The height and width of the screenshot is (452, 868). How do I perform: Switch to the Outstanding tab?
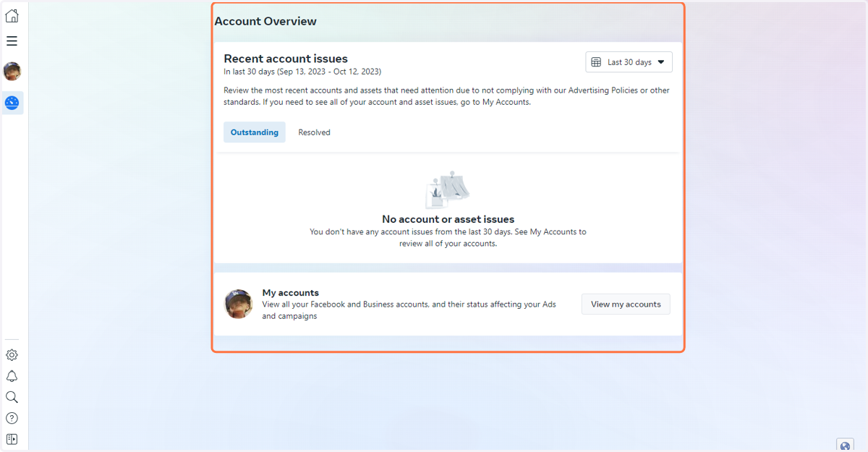click(255, 132)
